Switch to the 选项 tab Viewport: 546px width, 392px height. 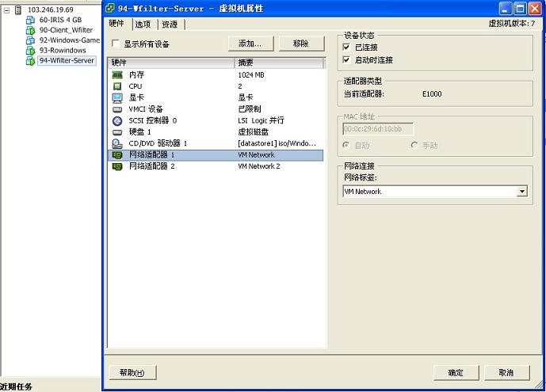click(143, 25)
